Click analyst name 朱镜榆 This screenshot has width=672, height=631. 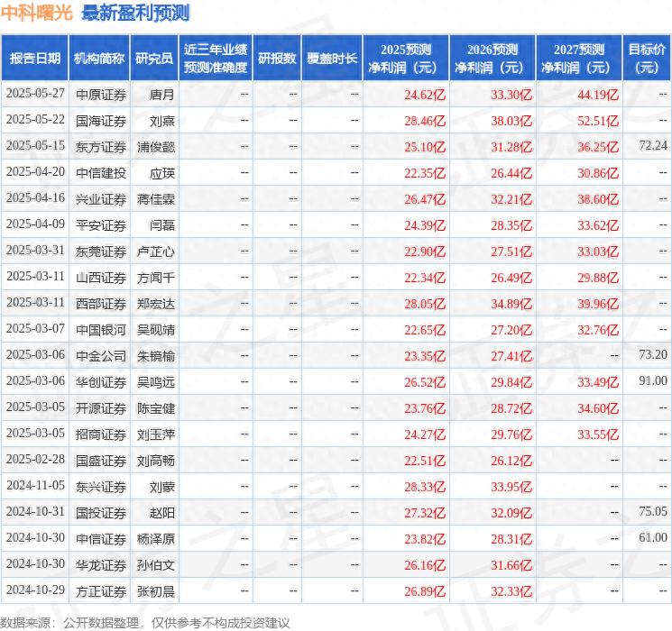tap(156, 356)
